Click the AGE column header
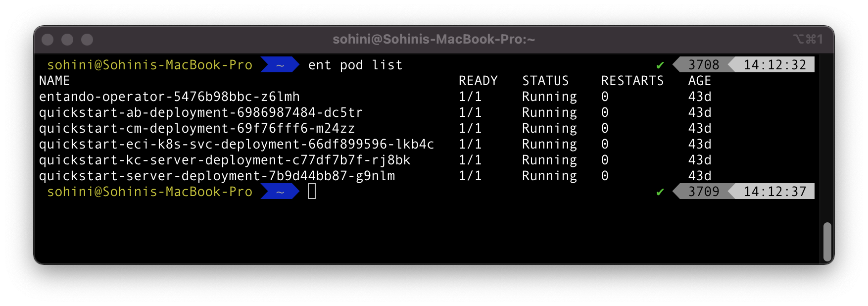Screen dimensions: 868x306 click(700, 81)
